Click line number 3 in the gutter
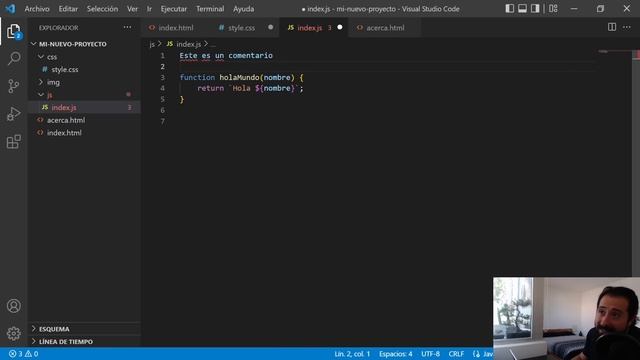640x360 pixels. [x=162, y=77]
